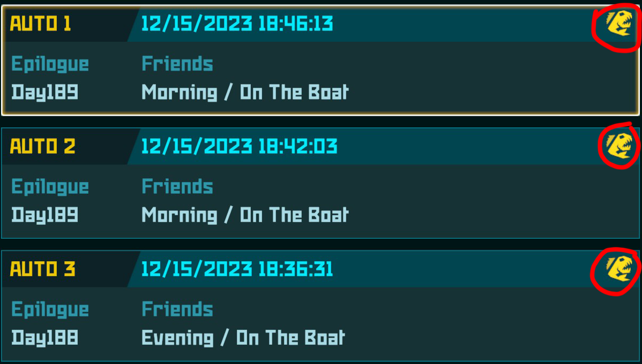Image resolution: width=642 pixels, height=364 pixels.
Task: Click the Friends chapter title in AUTO 1
Action: point(177,64)
